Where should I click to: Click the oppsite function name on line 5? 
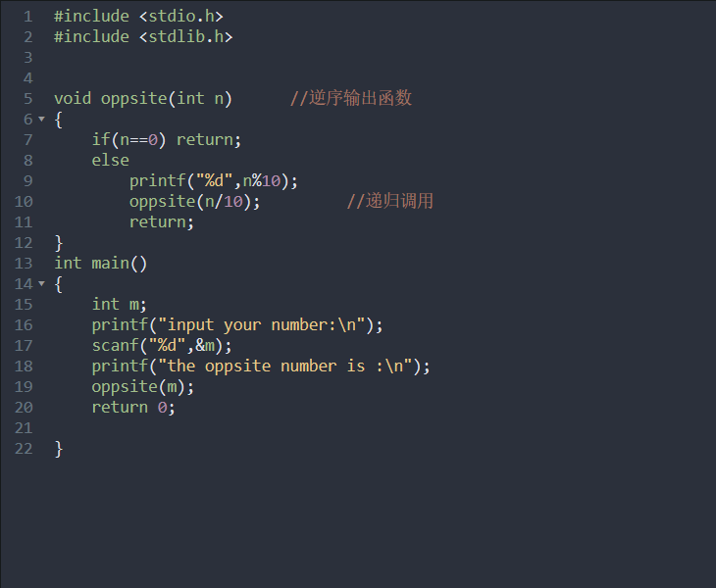point(133,99)
